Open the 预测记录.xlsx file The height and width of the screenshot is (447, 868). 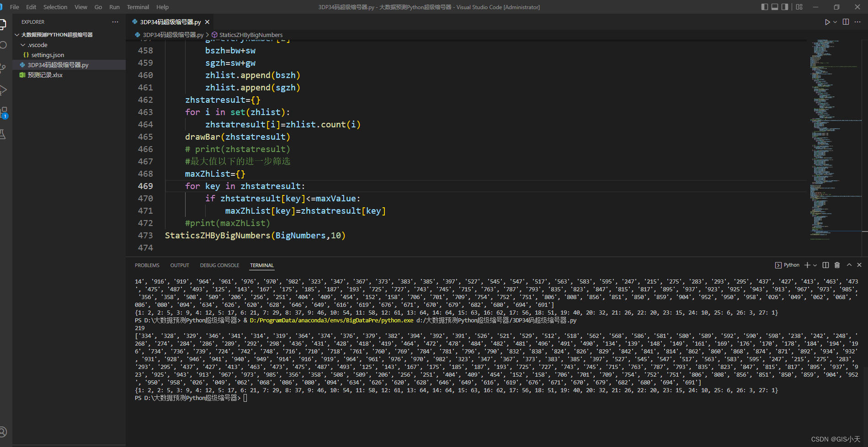coord(69,75)
